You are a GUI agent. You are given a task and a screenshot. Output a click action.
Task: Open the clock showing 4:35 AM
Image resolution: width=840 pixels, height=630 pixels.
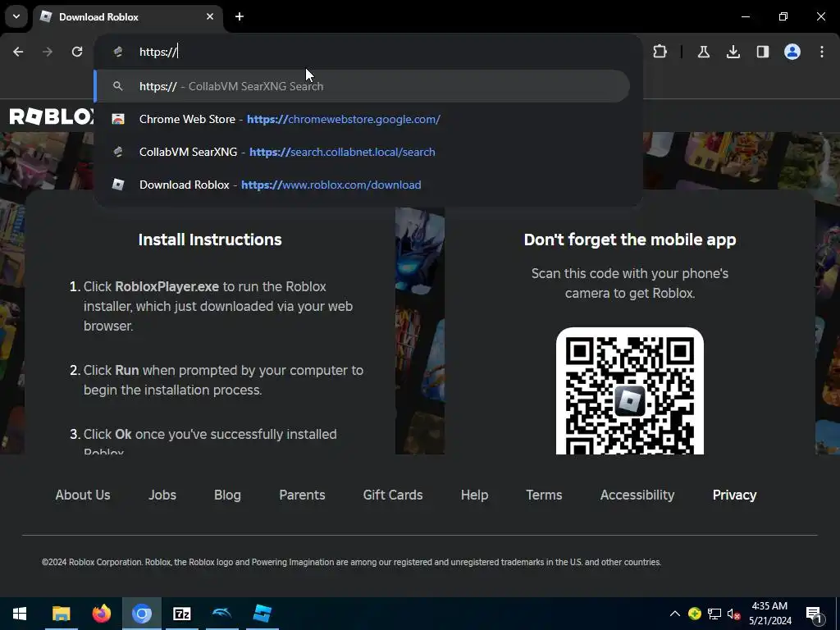tap(769, 614)
